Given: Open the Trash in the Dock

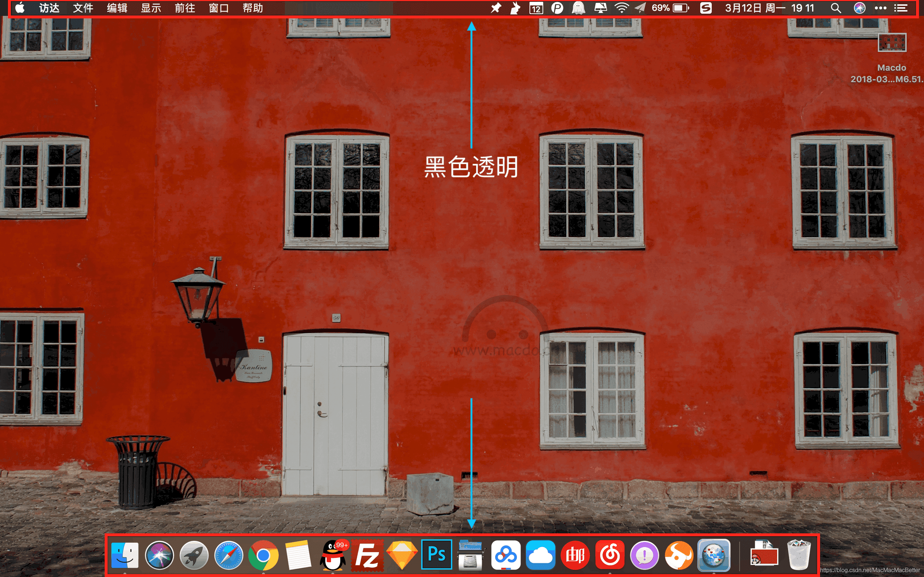Looking at the screenshot, I should (798, 555).
